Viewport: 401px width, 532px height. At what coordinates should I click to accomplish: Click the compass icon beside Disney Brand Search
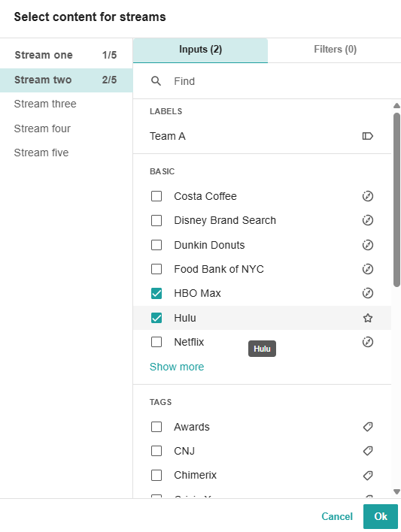point(367,220)
